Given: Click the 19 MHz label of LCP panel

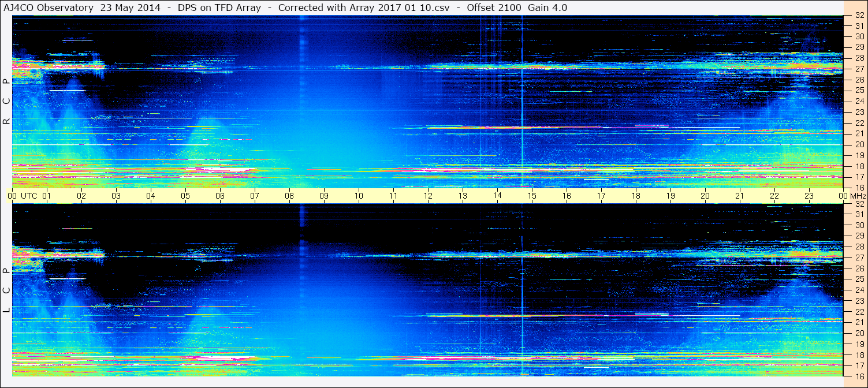Looking at the screenshot, I should tap(859, 344).
